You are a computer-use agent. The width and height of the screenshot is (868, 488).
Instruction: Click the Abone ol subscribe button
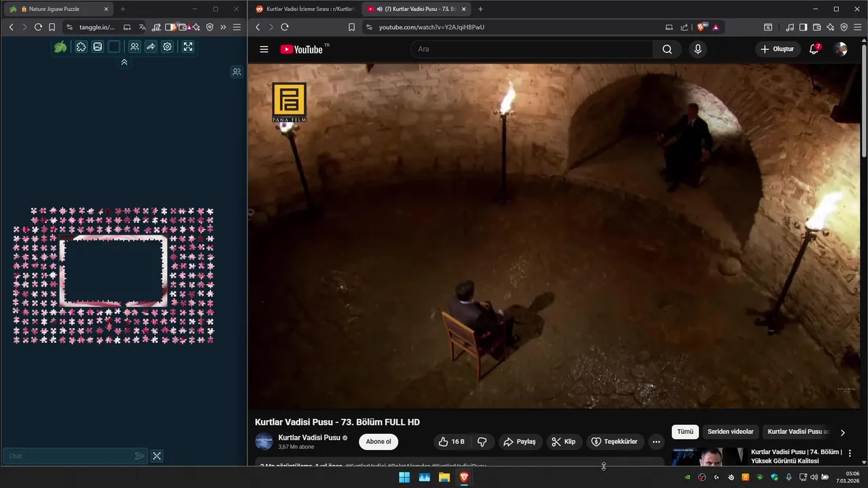coord(378,441)
